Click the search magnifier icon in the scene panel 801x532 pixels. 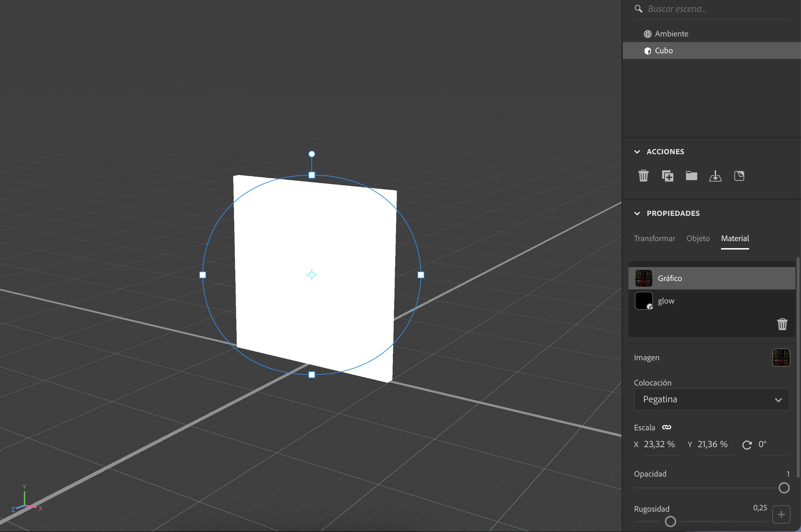click(x=638, y=9)
